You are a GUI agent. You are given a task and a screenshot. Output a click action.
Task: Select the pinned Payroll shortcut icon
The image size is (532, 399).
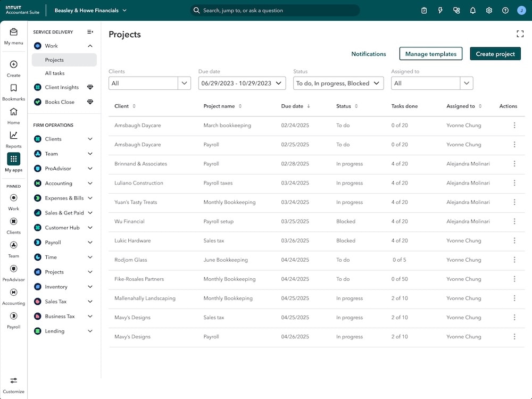point(13,317)
